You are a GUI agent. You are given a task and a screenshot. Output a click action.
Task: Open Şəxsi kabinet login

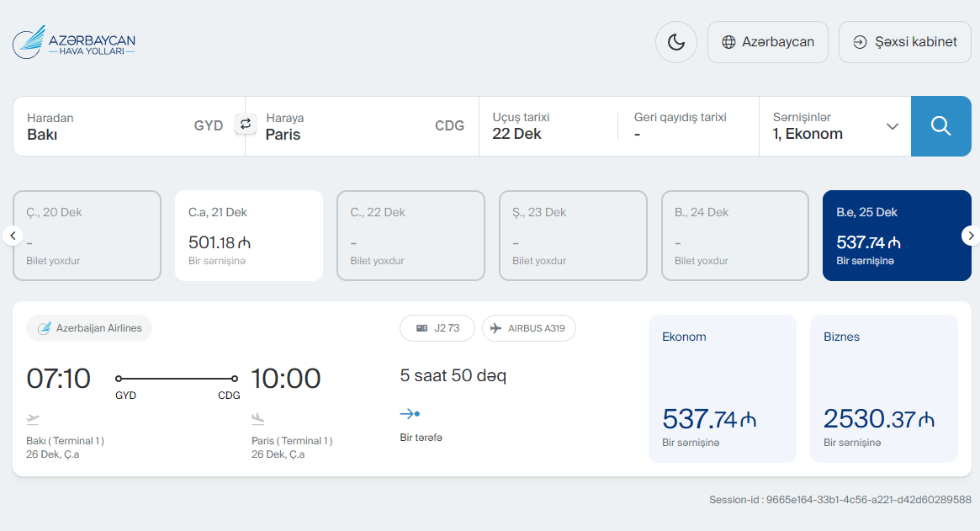point(904,42)
